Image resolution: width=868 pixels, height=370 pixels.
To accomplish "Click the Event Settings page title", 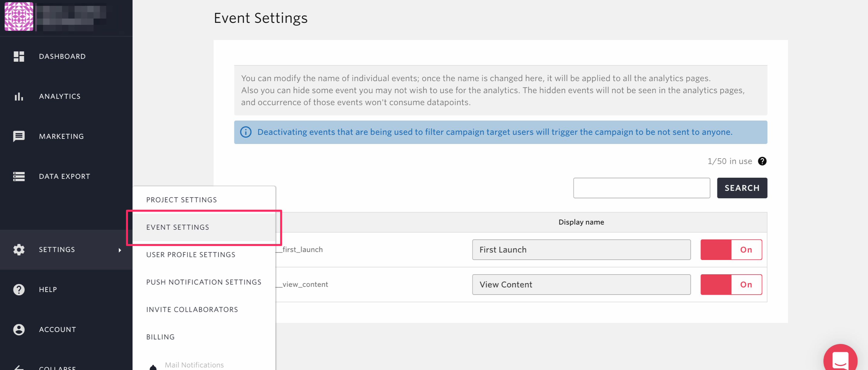I will coord(260,18).
